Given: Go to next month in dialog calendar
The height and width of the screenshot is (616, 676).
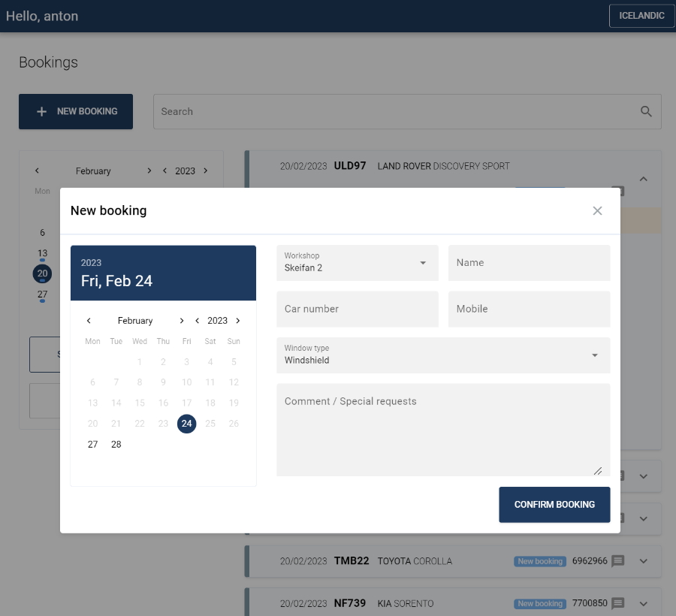Looking at the screenshot, I should click(182, 321).
